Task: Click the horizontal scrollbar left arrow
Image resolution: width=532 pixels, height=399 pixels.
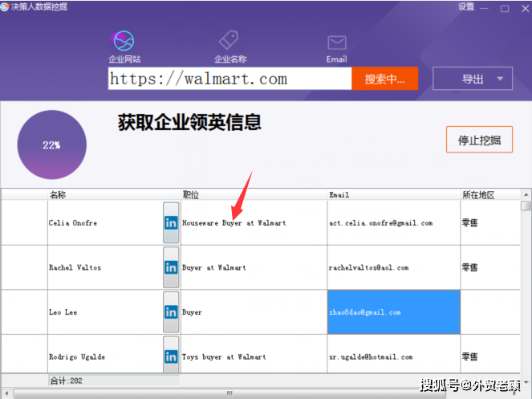Action: tap(6, 393)
